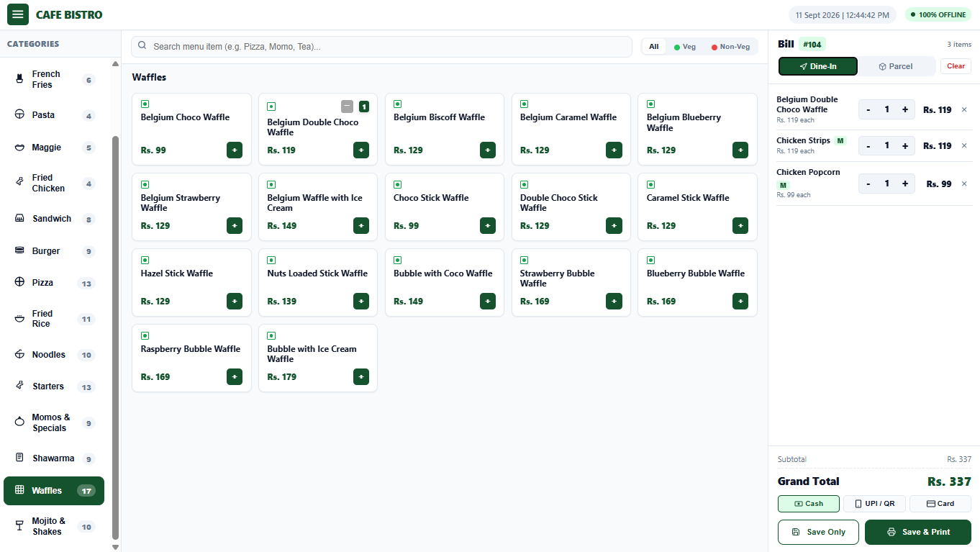Filter menu to Veg items only
This screenshot has width=980, height=552.
pos(685,47)
